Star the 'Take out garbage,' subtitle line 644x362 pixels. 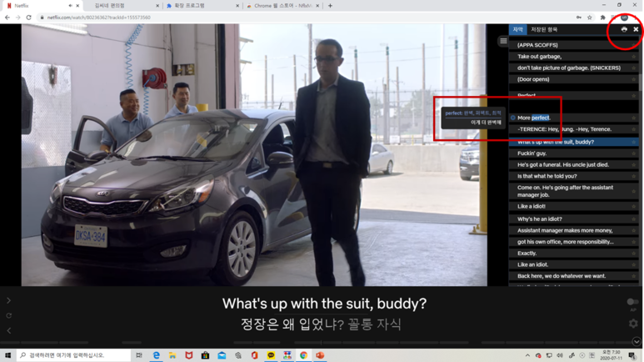[634, 57]
